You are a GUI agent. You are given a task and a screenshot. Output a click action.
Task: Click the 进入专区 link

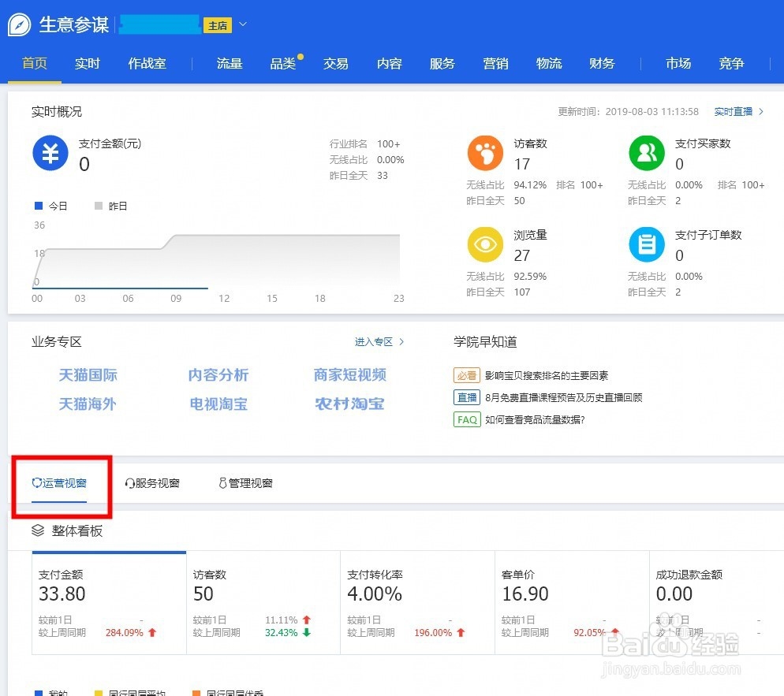pyautogui.click(x=379, y=342)
